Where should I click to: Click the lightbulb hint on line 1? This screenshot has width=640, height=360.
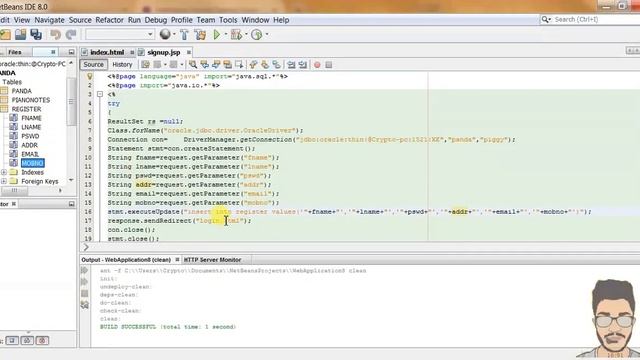click(x=90, y=76)
